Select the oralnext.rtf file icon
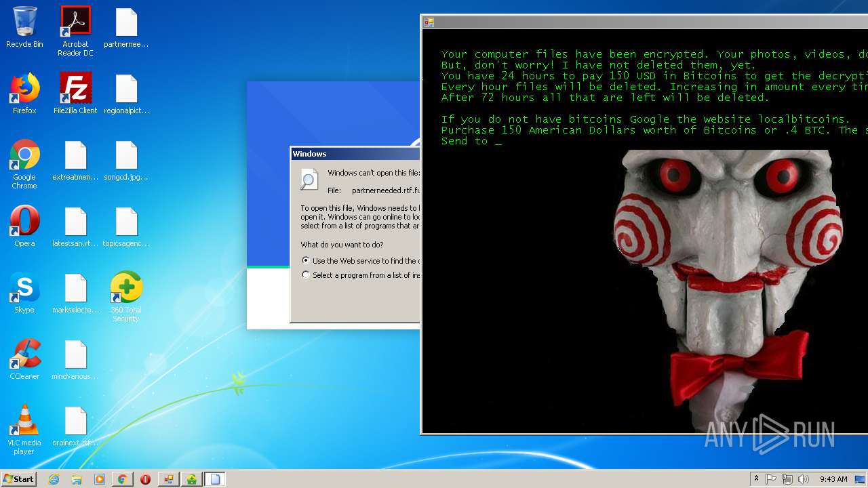This screenshot has height=488, width=868. click(x=75, y=426)
